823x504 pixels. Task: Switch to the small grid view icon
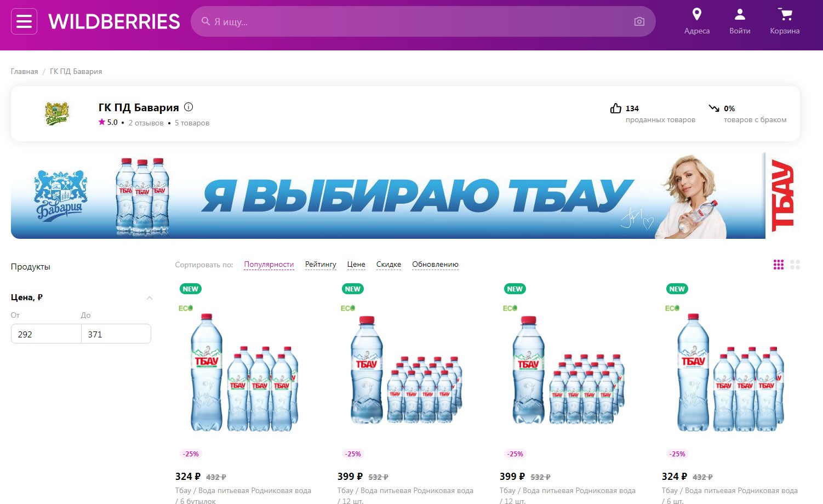779,265
